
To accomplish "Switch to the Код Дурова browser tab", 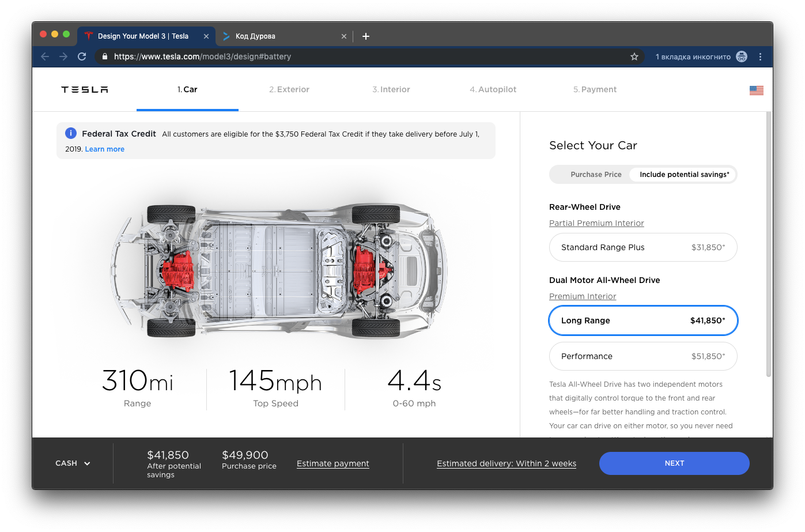I will (x=284, y=36).
